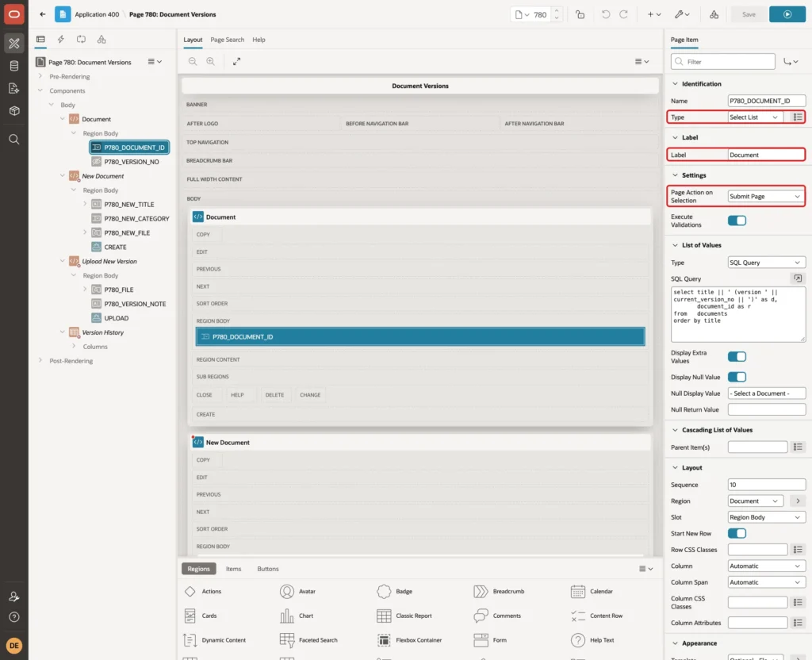Open the List of Values Type dropdown
The height and width of the screenshot is (660, 812).
click(x=767, y=262)
